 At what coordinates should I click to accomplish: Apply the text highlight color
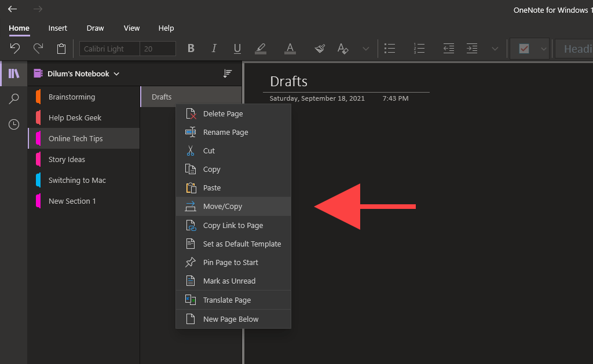(x=260, y=49)
